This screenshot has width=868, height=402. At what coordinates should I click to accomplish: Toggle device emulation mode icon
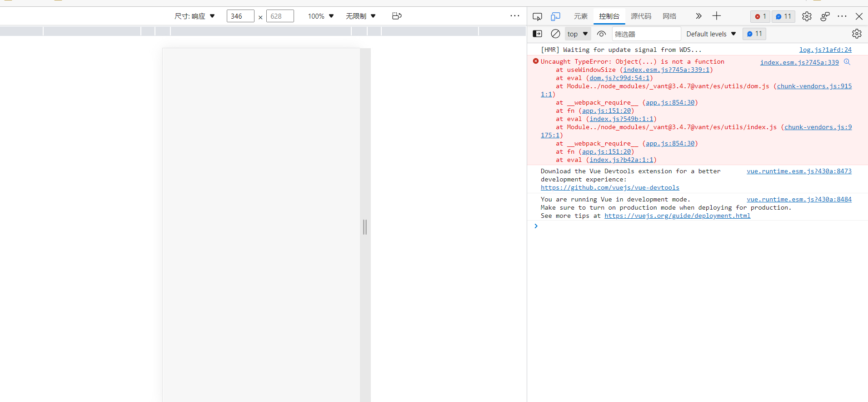pyautogui.click(x=555, y=16)
